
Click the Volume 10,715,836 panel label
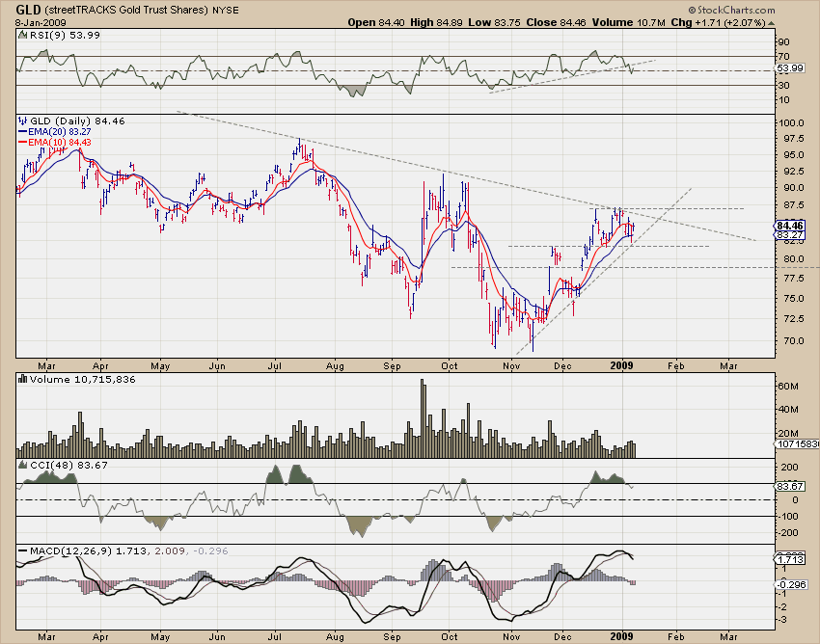pos(83,379)
